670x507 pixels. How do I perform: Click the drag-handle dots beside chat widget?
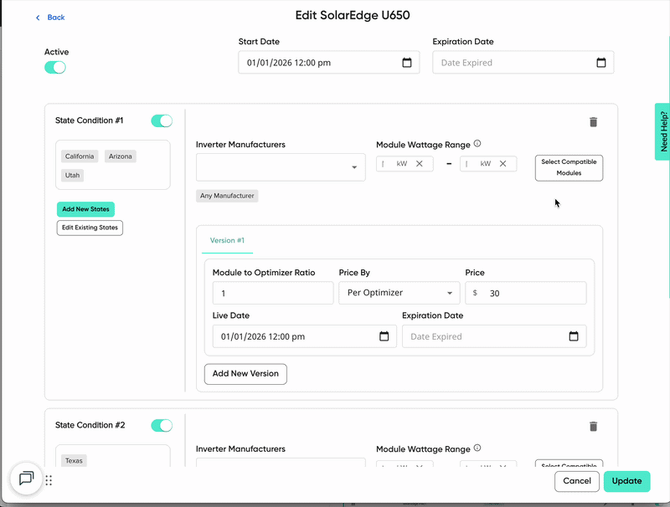[x=49, y=481]
